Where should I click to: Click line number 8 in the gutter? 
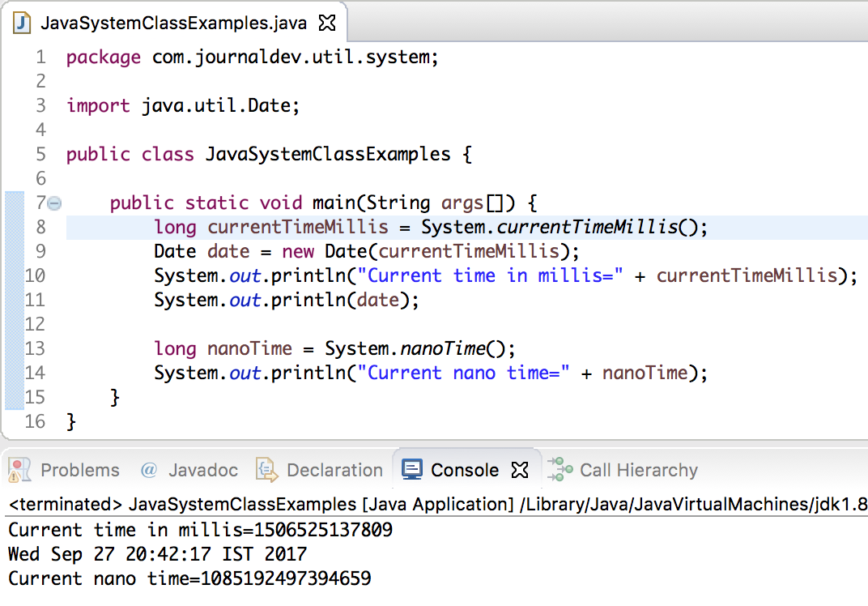point(41,228)
